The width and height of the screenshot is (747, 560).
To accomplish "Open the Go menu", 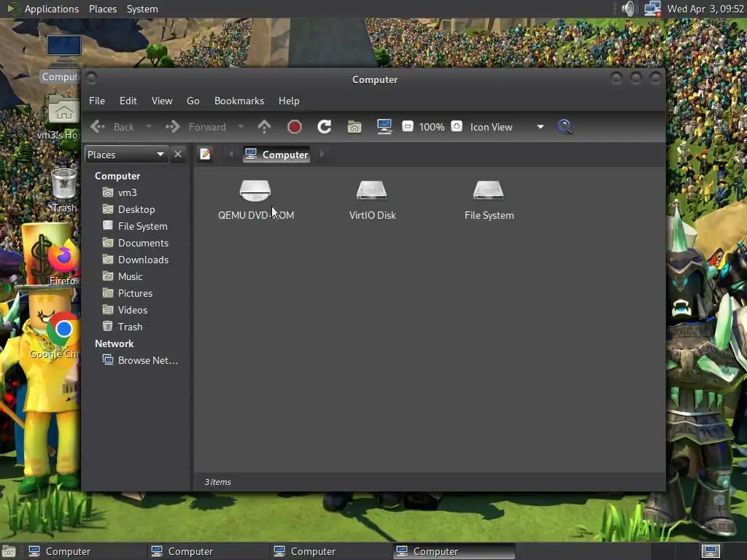I will pos(193,101).
